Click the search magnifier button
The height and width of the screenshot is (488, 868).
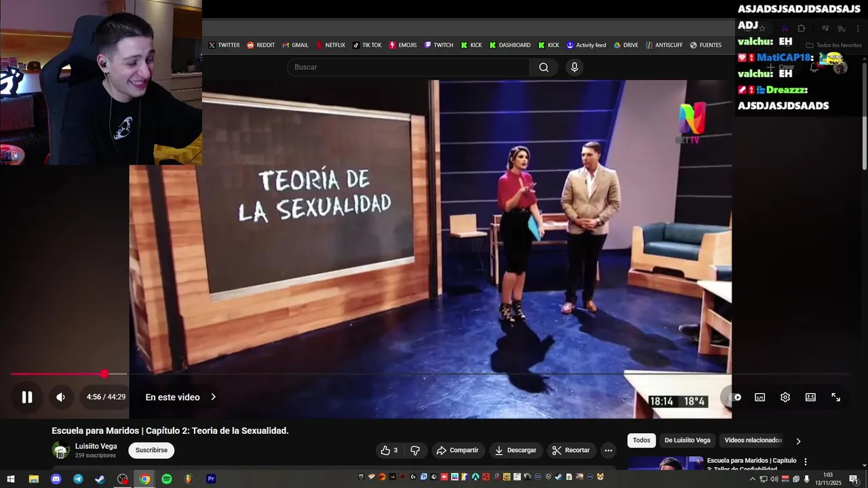[544, 67]
